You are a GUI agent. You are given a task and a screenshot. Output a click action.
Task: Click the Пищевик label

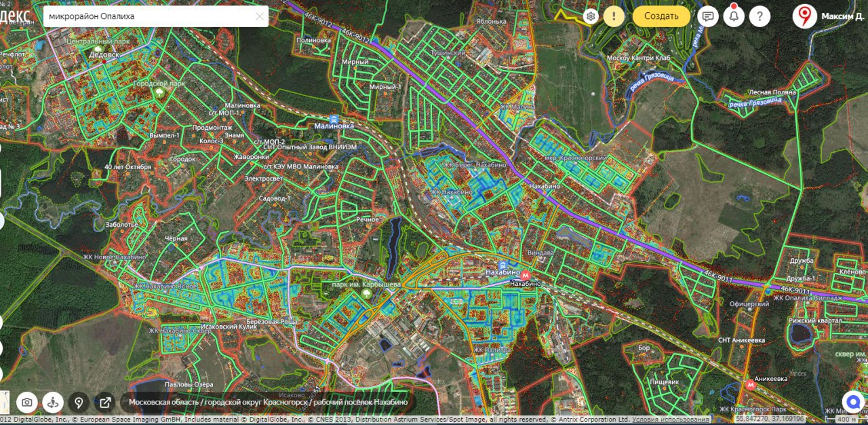(x=665, y=382)
